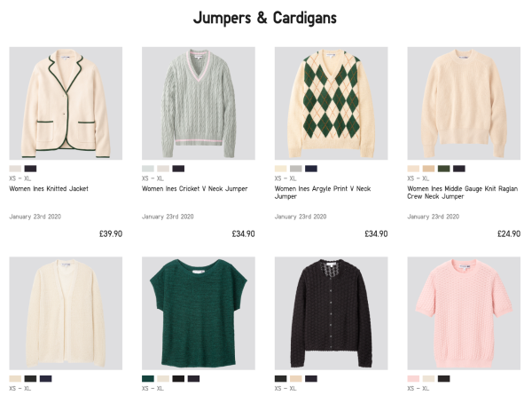The height and width of the screenshot is (395, 532).
Task: Open the black lace cardigan product image
Action: click(x=331, y=313)
